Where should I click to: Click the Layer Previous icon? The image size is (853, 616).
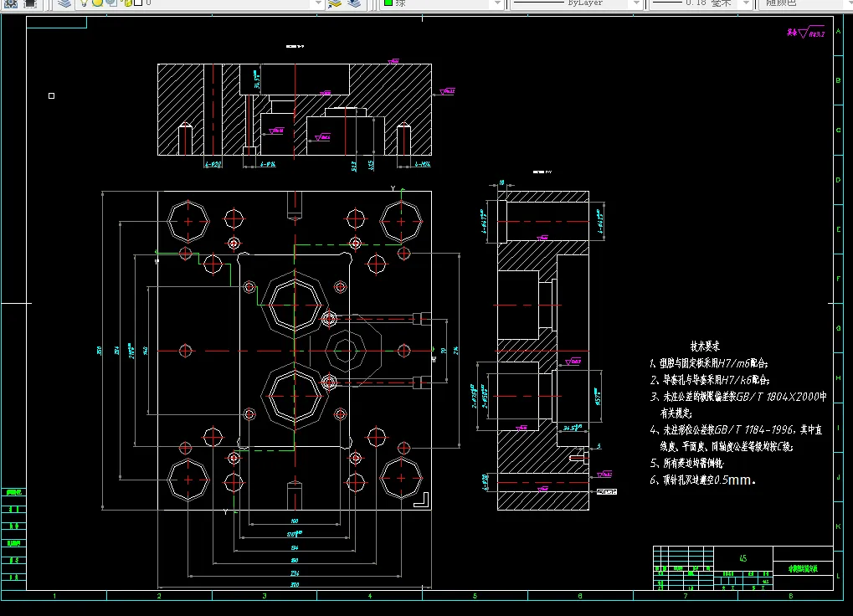(354, 3)
